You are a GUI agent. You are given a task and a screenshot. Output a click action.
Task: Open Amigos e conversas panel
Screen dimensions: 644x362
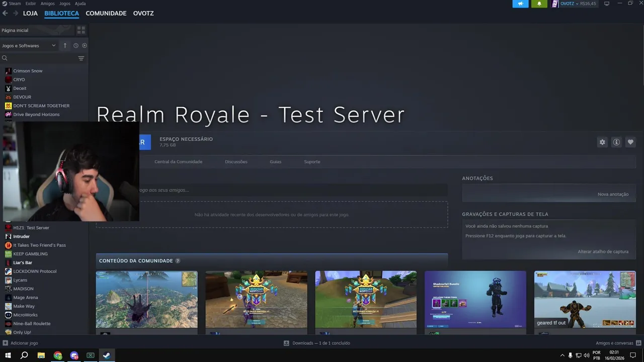[x=618, y=343]
